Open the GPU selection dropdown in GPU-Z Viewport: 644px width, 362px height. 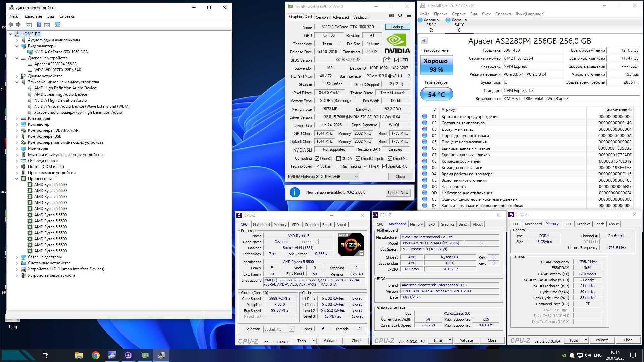pos(323,177)
